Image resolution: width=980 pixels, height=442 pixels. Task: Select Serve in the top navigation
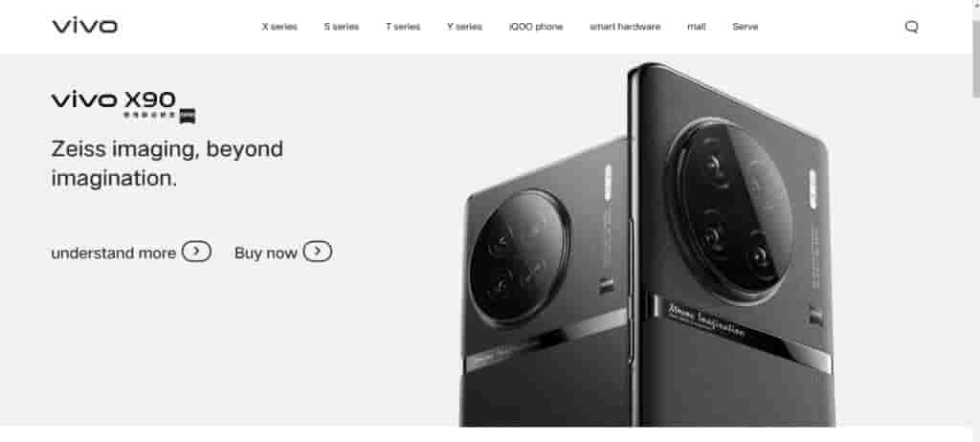click(x=745, y=27)
